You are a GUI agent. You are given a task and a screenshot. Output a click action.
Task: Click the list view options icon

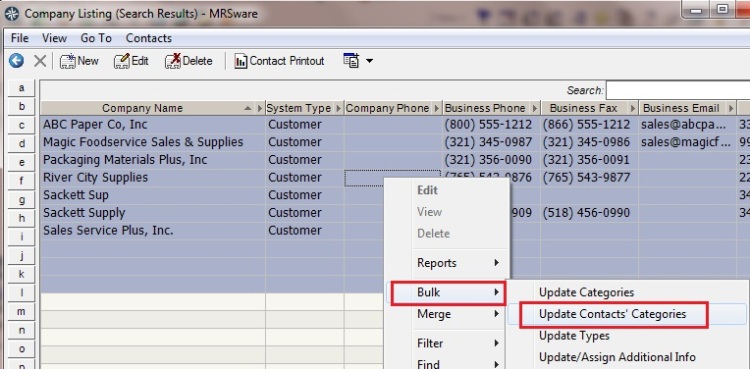(351, 61)
